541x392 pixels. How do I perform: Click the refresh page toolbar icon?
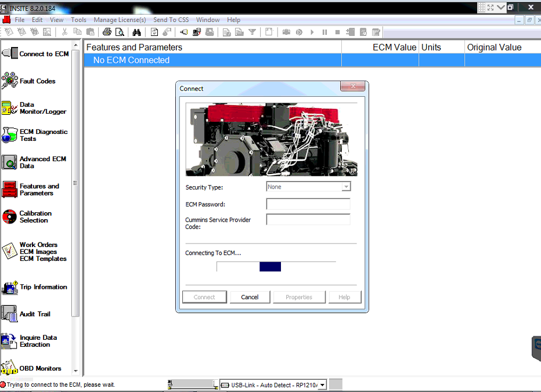(x=154, y=32)
